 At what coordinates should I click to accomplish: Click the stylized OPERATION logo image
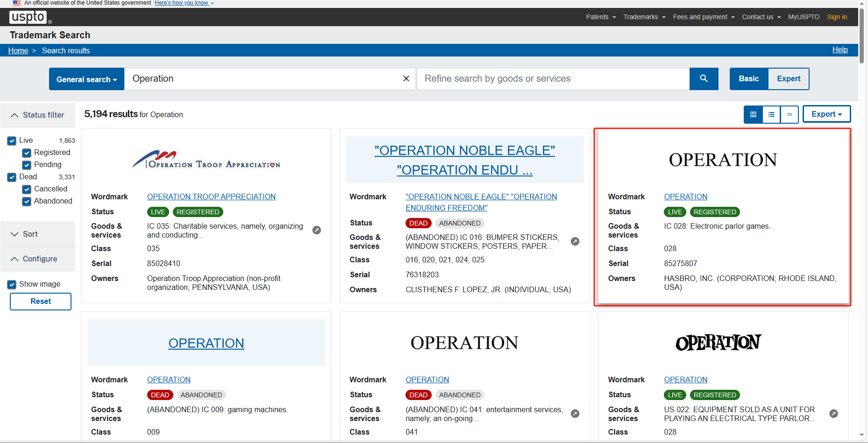click(719, 342)
